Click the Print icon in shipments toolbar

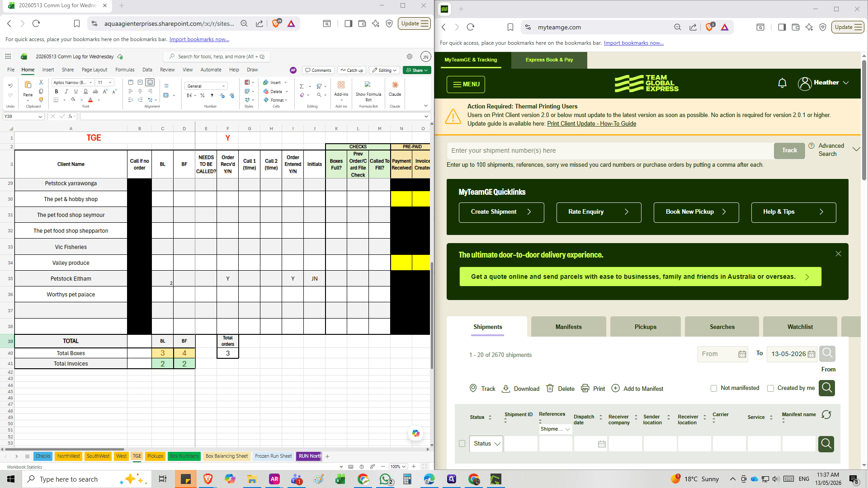click(x=585, y=388)
